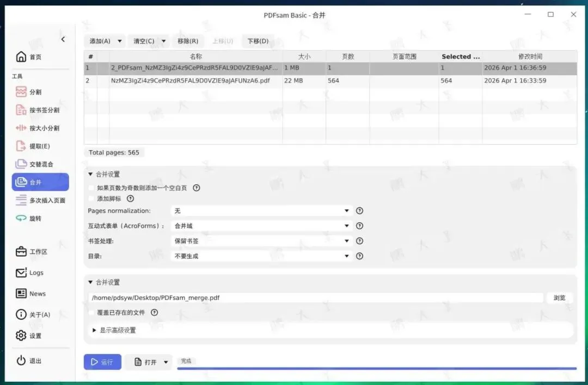Open the 工作区 workspace icon
Viewport: 588px width, 385px height.
[21, 251]
